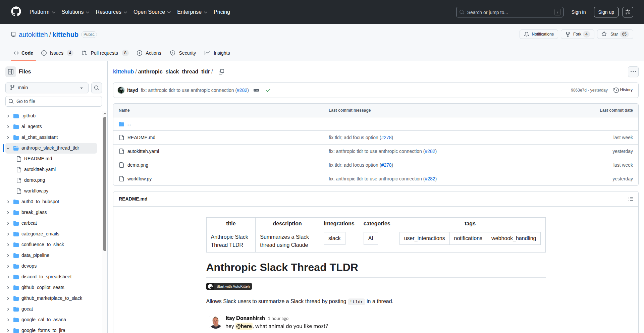
Task: Collapse the anthropic_slack_thread_tldr folder
Action: (x=8, y=148)
